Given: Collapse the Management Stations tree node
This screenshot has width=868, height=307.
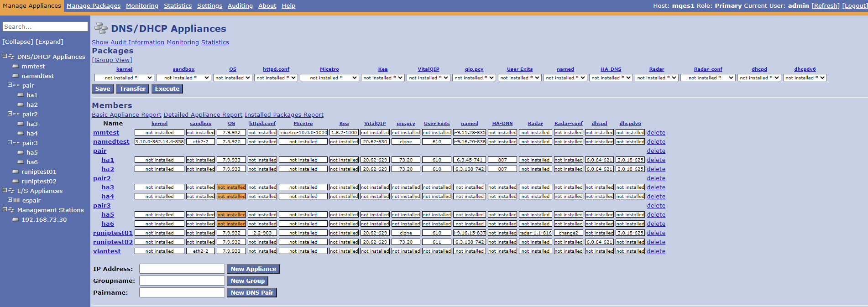Looking at the screenshot, I should pos(5,209).
